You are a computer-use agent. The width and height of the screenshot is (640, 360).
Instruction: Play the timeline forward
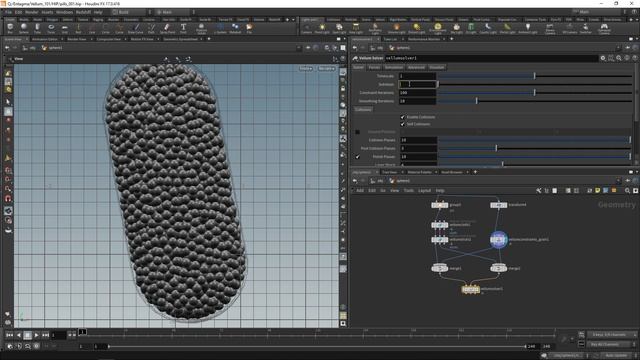pyautogui.click(x=36, y=335)
